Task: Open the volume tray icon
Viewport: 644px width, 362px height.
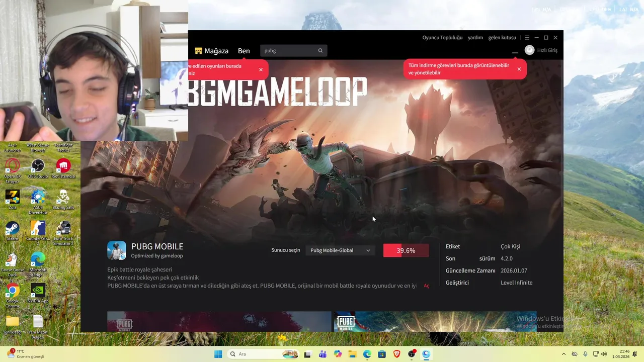Action: pyautogui.click(x=604, y=354)
